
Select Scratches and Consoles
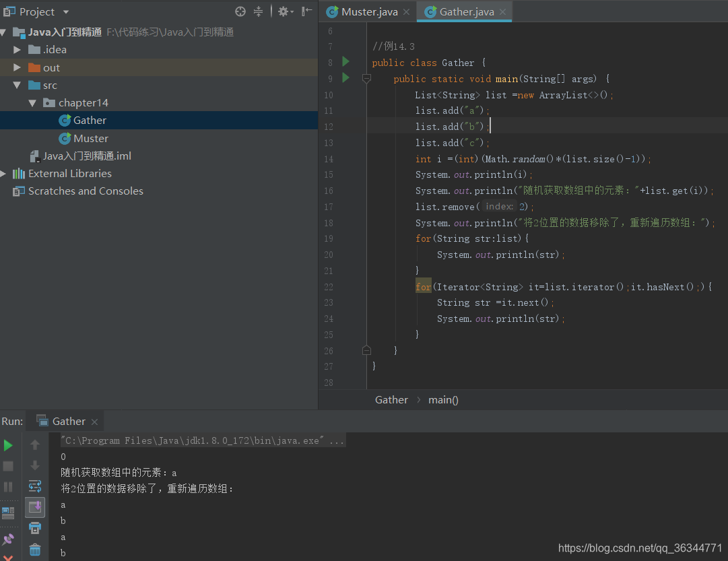coord(159,191)
